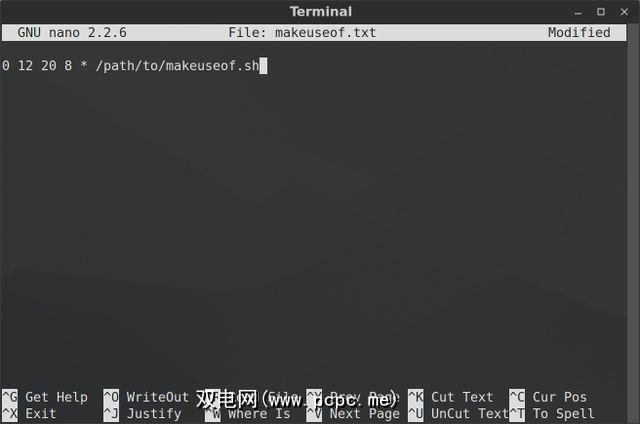Place cursor in /path/to/makeuseof.sh text
Image resolution: width=640 pixels, height=424 pixels.
pyautogui.click(x=177, y=65)
